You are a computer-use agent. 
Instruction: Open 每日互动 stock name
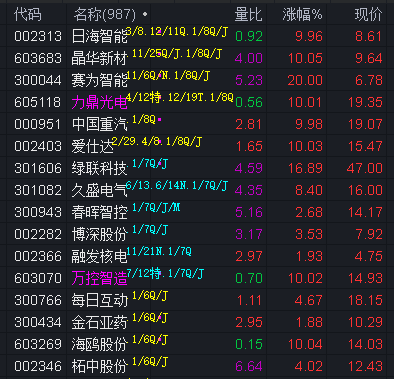click(100, 300)
